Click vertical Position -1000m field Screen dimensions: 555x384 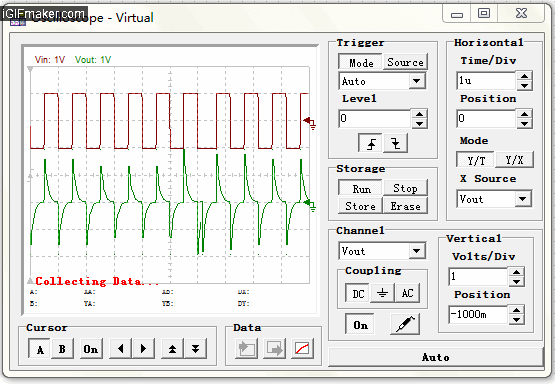coord(479,315)
